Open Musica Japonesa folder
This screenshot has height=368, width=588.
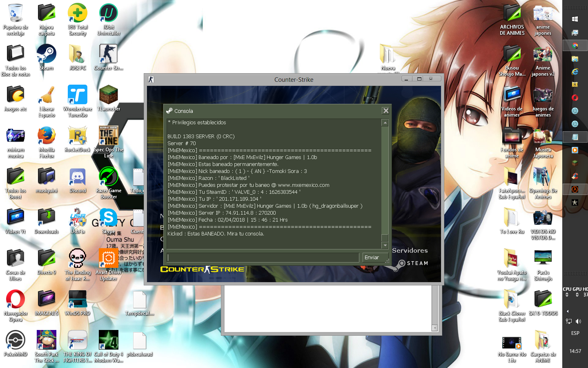click(543, 142)
